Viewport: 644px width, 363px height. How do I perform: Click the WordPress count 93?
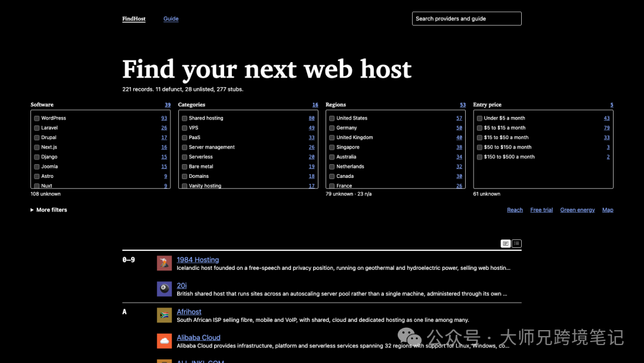click(164, 118)
